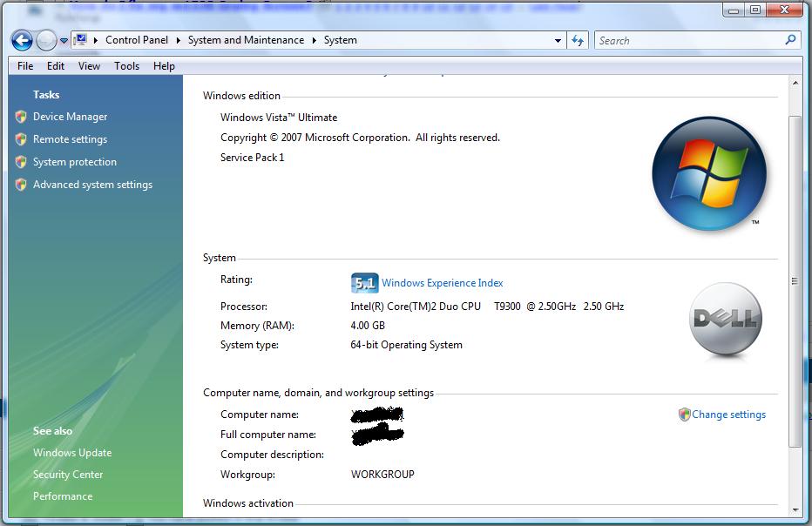Open the File menu
Screen dimensions: 812x526
(x=25, y=66)
